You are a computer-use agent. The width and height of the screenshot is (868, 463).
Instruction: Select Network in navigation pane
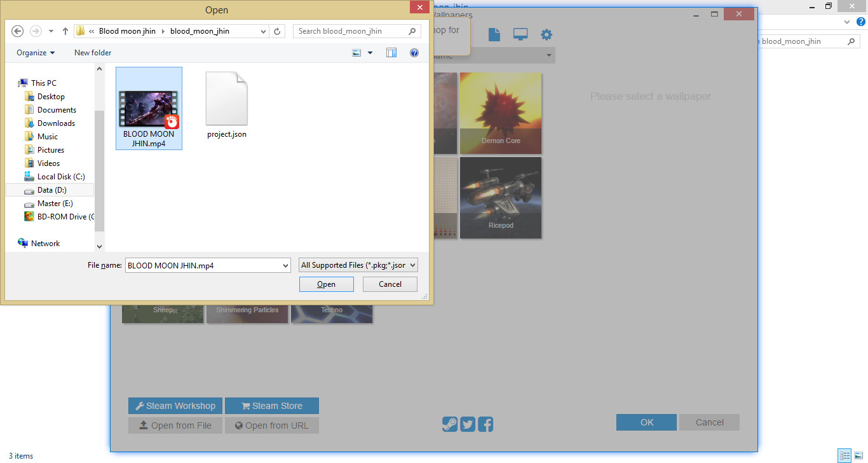(x=45, y=244)
